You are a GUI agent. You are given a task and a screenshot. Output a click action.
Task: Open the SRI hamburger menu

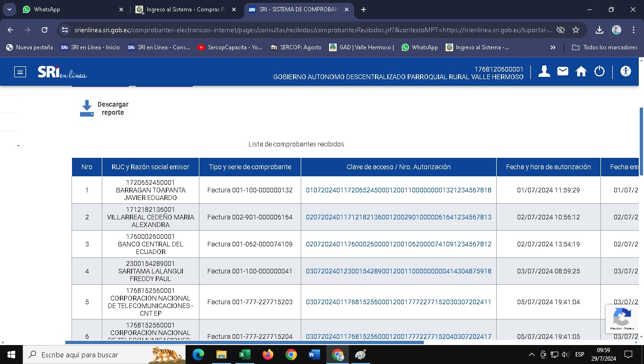point(20,72)
